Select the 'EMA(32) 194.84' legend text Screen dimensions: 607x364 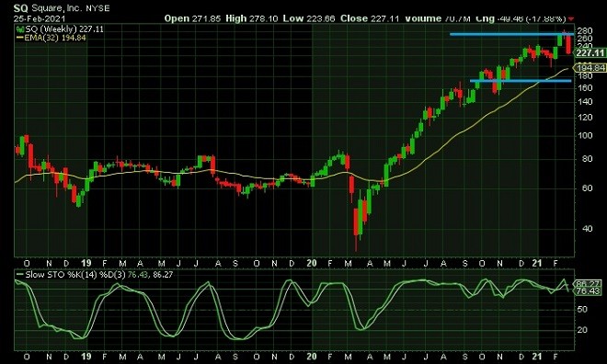tap(55, 38)
